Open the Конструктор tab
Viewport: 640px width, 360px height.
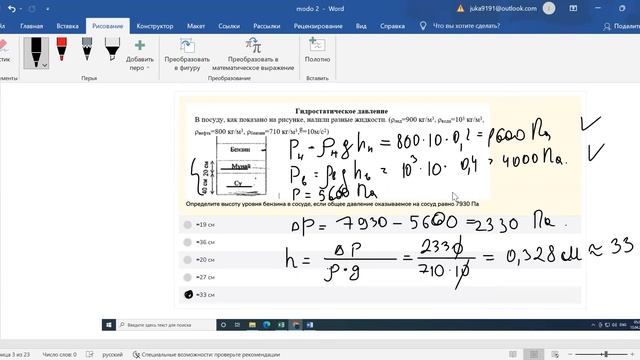click(x=155, y=26)
